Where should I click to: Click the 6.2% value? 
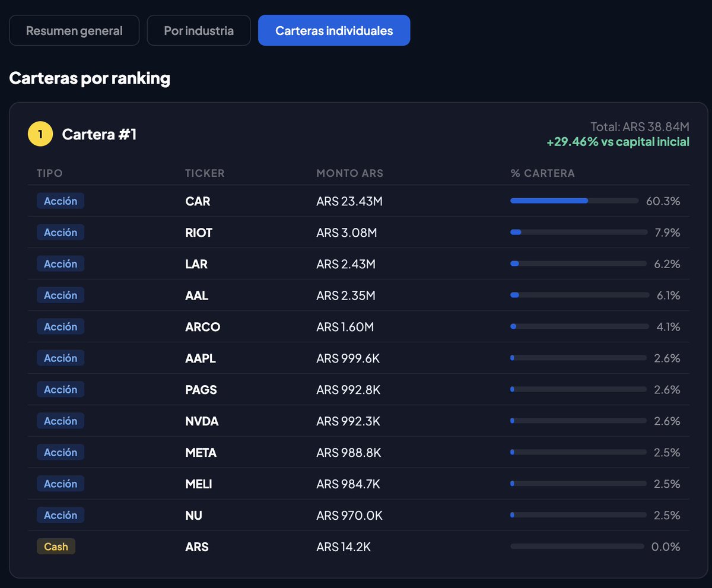click(667, 264)
